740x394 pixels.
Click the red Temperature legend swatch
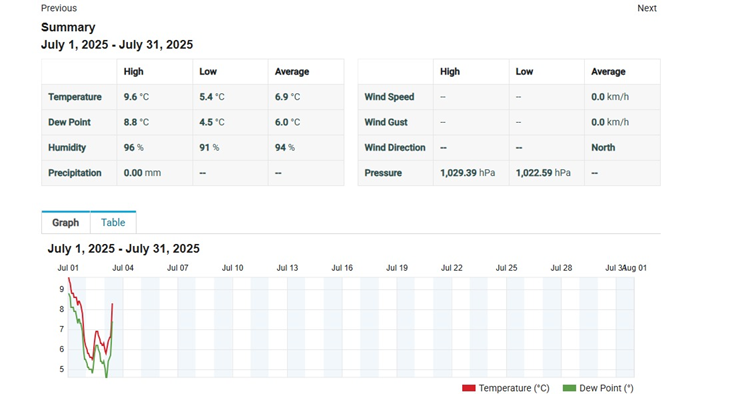469,388
